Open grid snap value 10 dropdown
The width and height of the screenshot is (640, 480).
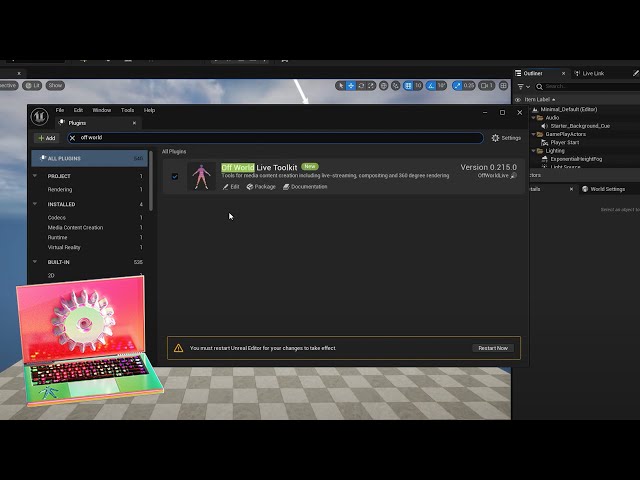(418, 86)
